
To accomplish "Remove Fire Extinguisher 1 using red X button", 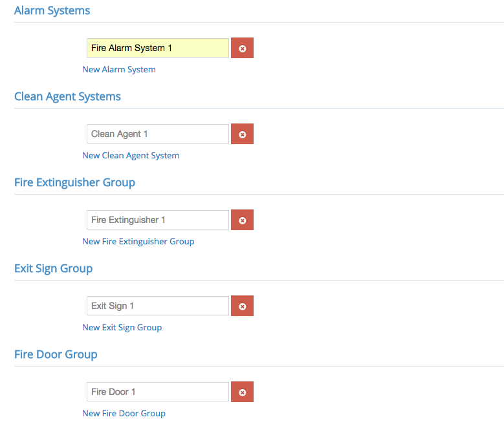I will click(x=242, y=220).
